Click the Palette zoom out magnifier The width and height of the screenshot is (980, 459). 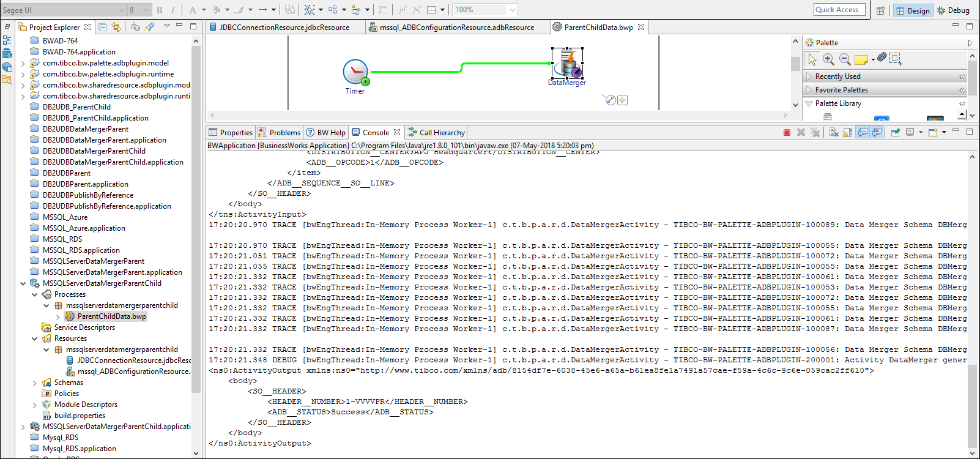click(845, 59)
